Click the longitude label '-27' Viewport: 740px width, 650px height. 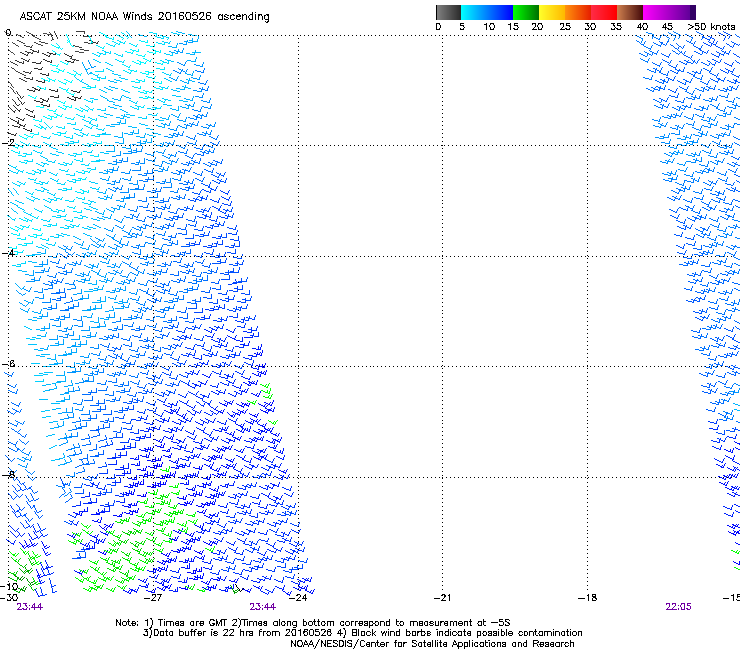point(153,598)
